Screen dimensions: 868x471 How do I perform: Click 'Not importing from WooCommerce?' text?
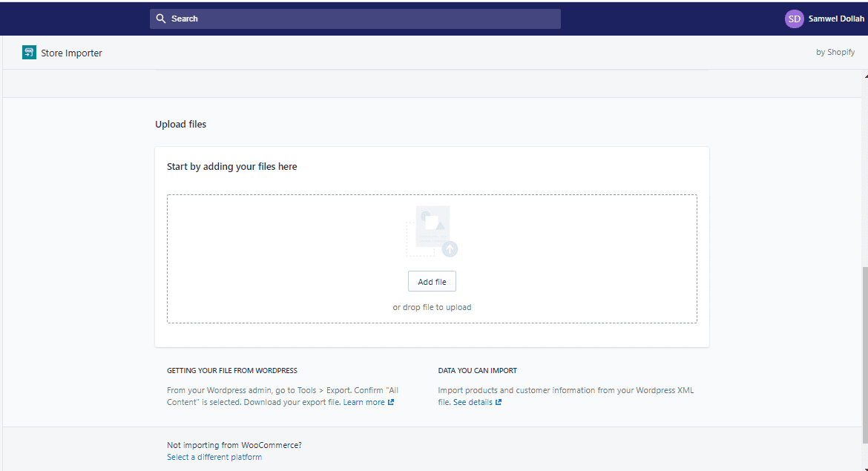coord(234,445)
